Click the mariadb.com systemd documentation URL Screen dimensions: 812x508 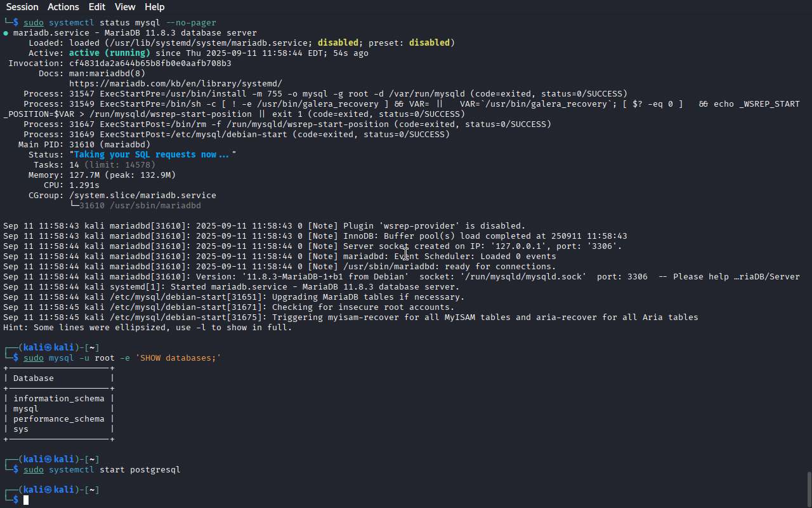click(176, 84)
